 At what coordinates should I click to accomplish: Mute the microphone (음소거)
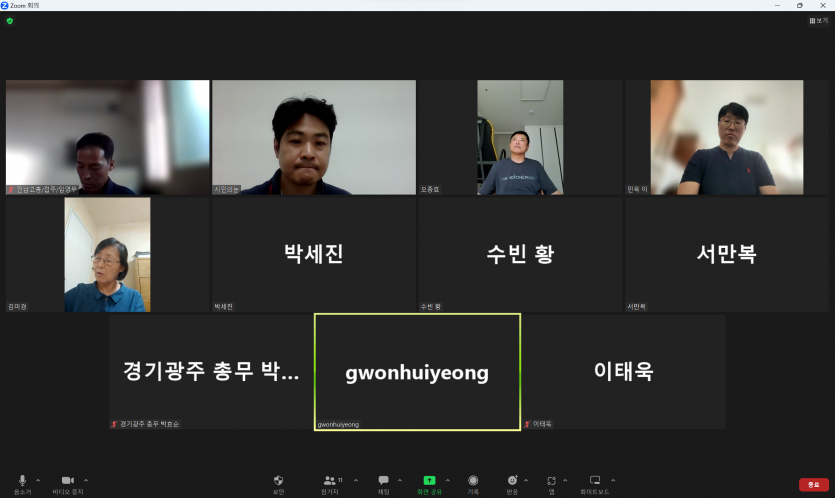click(x=22, y=481)
